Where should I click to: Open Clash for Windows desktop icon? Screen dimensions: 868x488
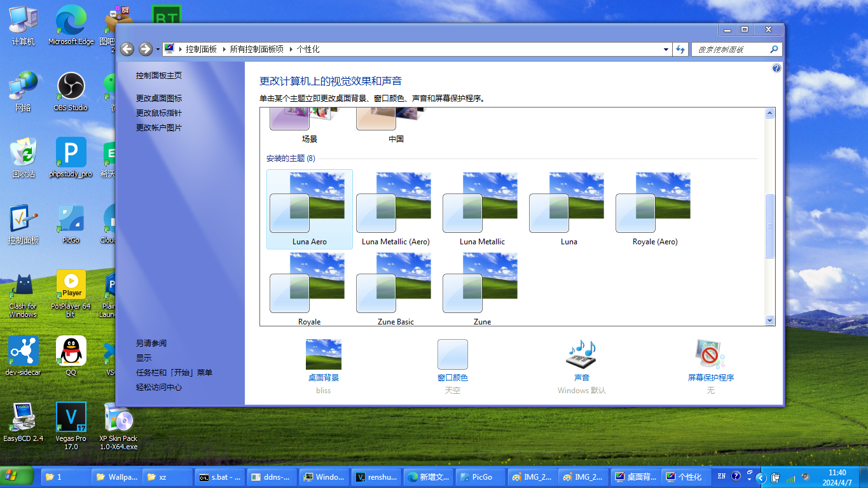pyautogui.click(x=23, y=295)
